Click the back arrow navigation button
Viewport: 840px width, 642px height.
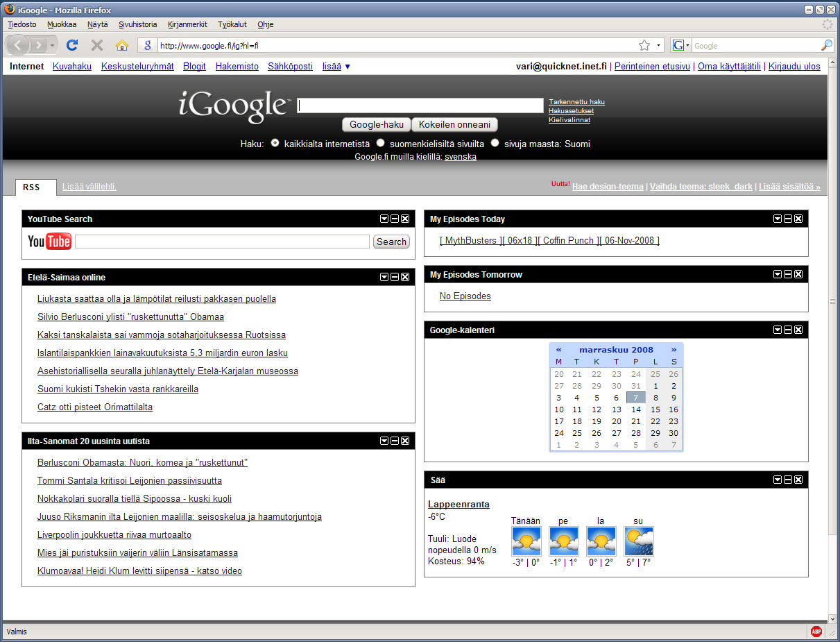click(18, 45)
